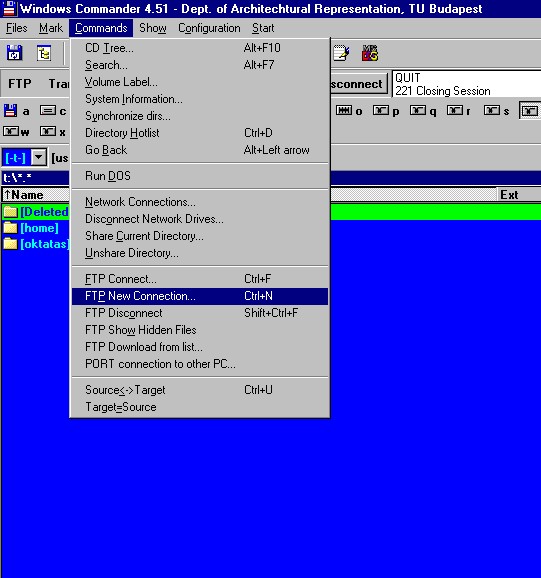Expand the [-t-] drive dropdown arrow
The image size is (541, 578).
click(39, 158)
